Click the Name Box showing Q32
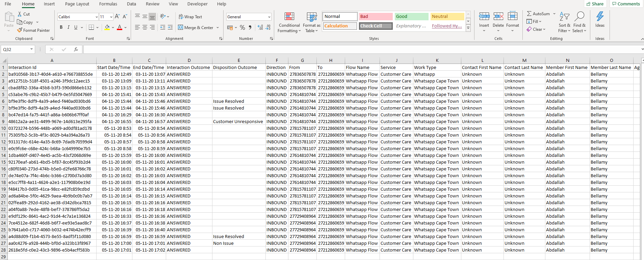 point(18,49)
